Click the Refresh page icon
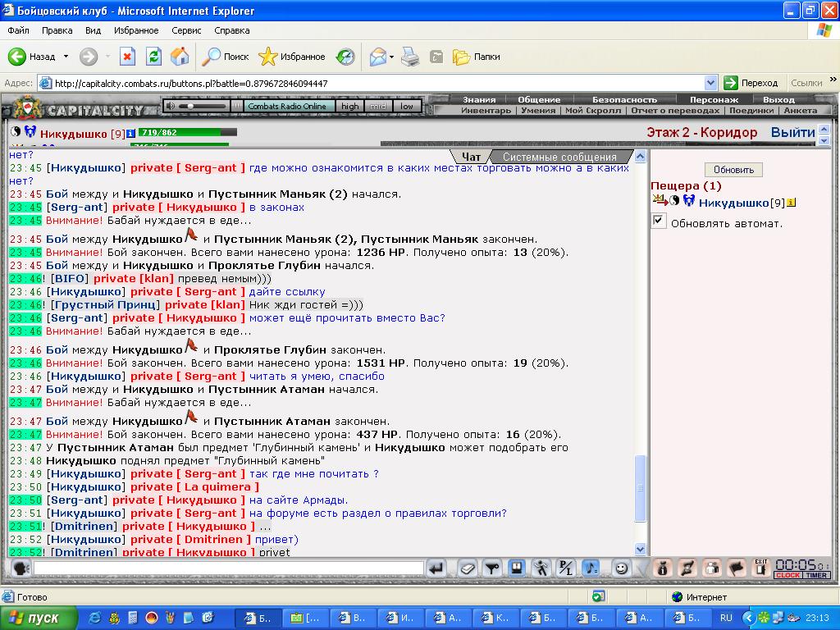 (153, 57)
